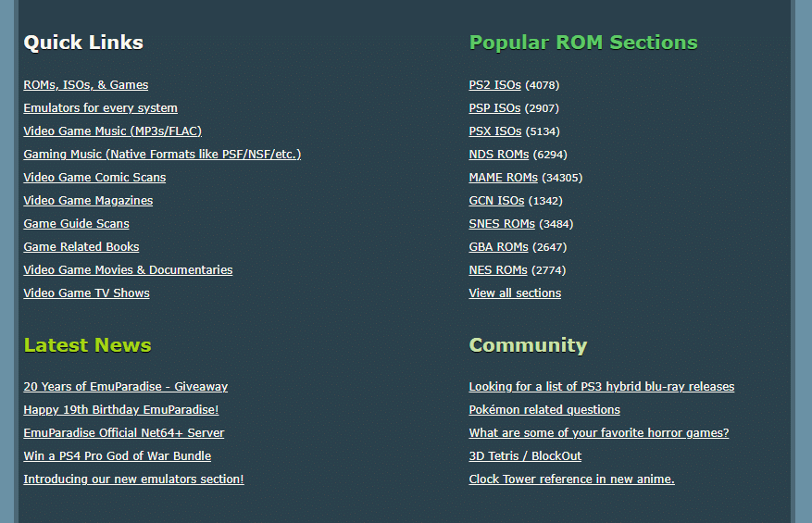
Task: Click View all sections
Action: coord(515,293)
